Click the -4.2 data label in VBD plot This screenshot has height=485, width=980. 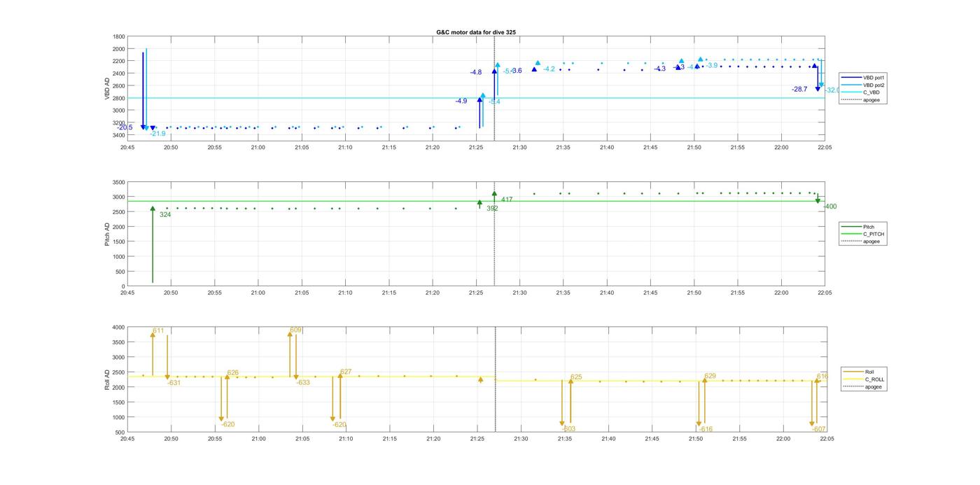point(549,69)
